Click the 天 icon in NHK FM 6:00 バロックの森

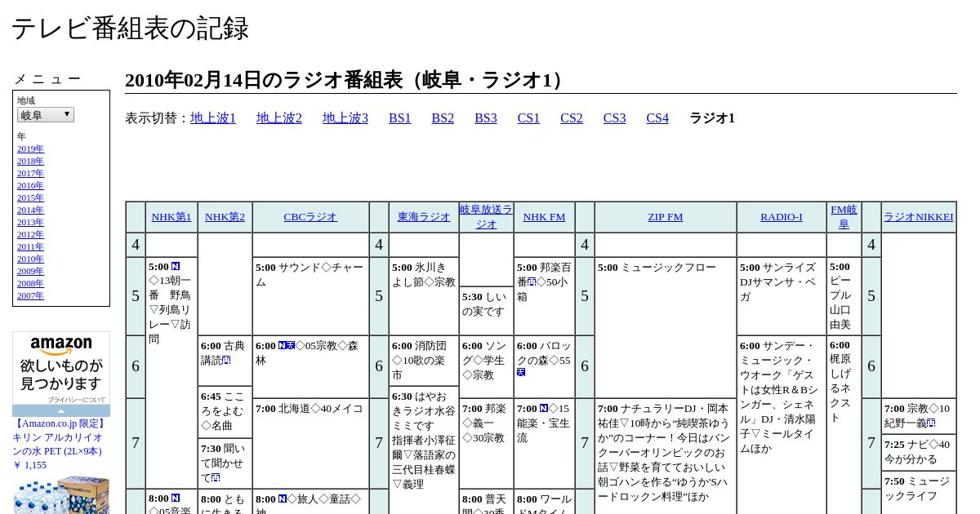click(x=521, y=372)
